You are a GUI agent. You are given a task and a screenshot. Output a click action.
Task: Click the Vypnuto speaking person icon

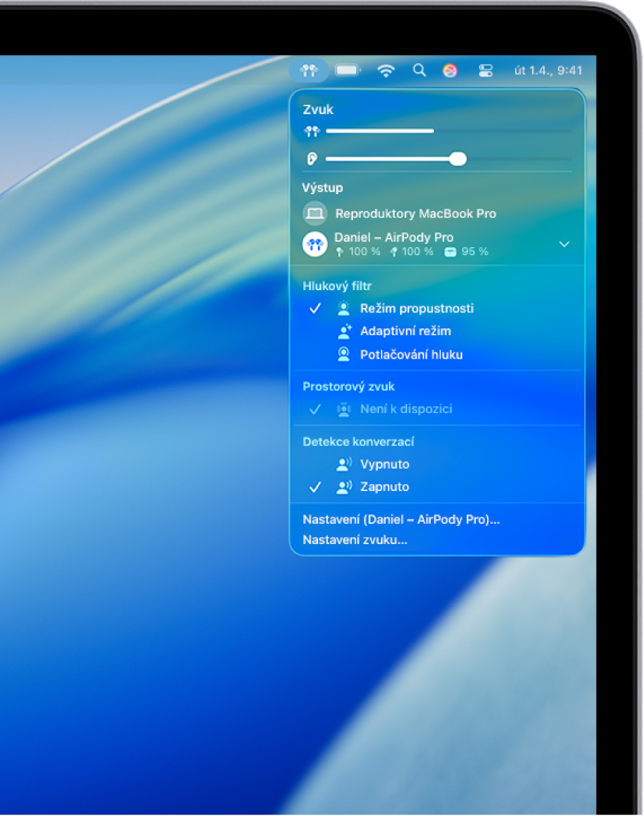[x=344, y=464]
